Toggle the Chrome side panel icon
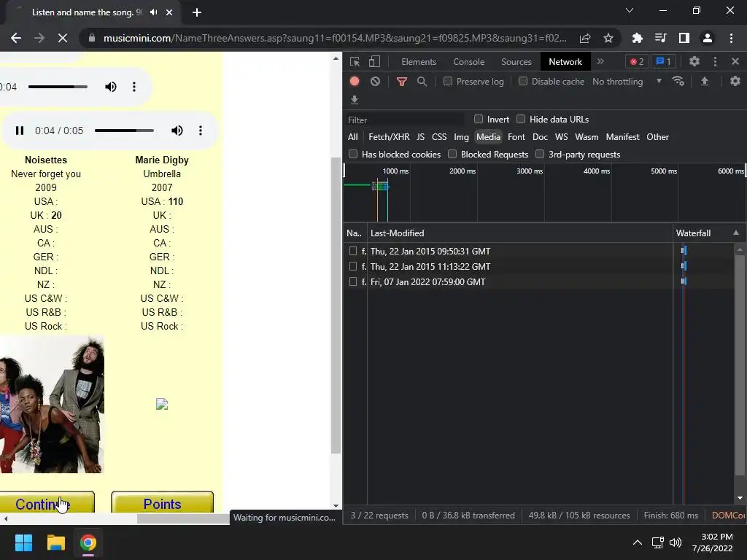Viewport: 747px width, 560px height. 684,38
